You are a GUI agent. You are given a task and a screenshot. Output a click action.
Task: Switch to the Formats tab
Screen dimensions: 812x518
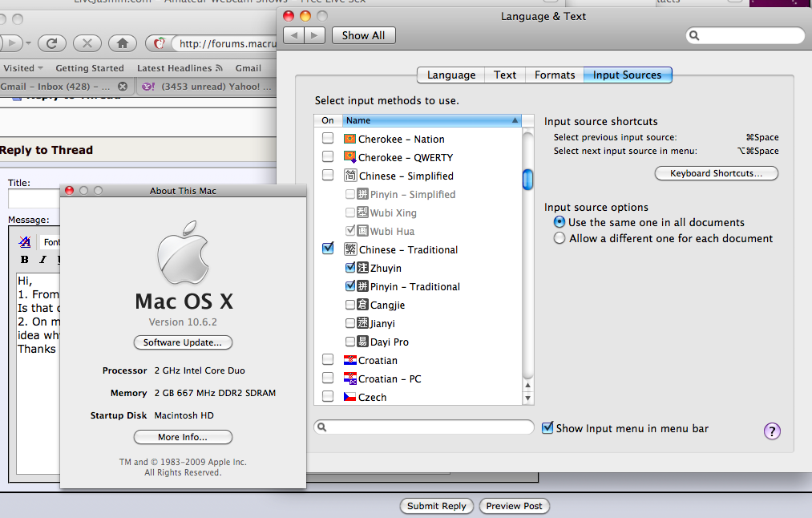point(555,75)
